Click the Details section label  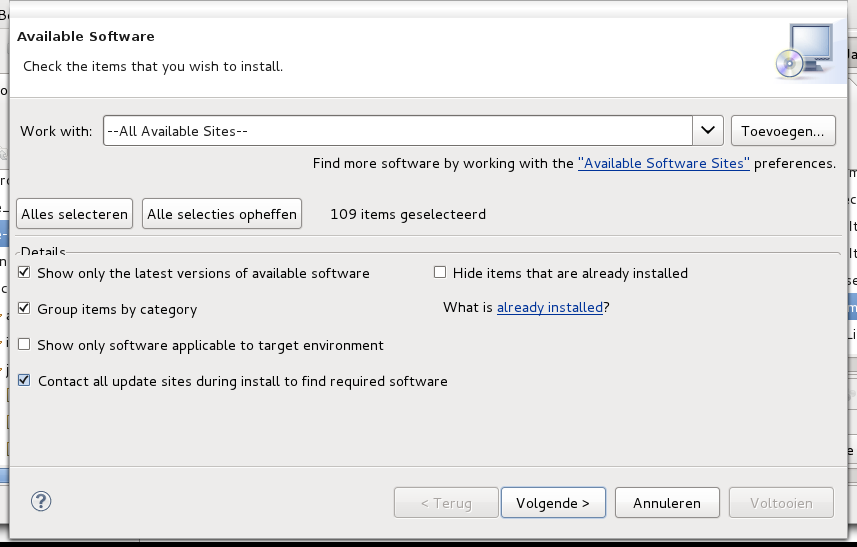coord(43,252)
